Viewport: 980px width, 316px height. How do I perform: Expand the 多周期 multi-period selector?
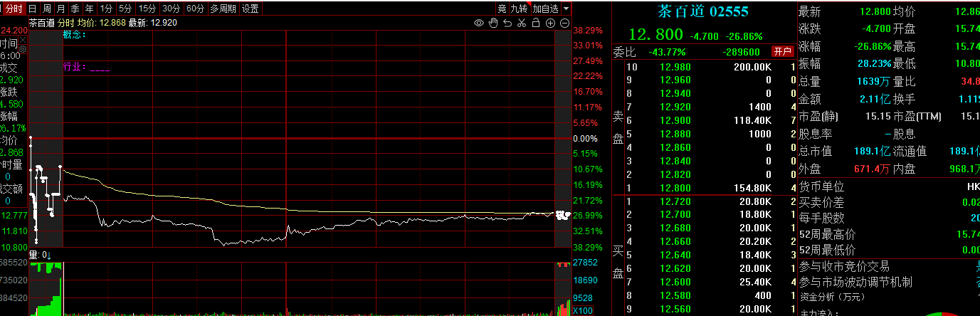[223, 9]
